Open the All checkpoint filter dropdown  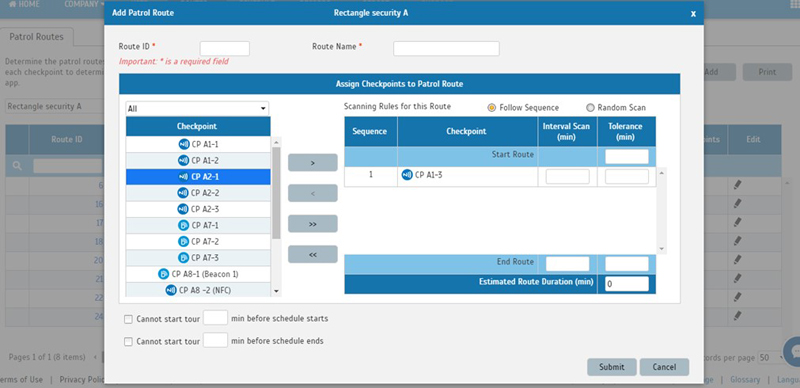pyautogui.click(x=197, y=108)
